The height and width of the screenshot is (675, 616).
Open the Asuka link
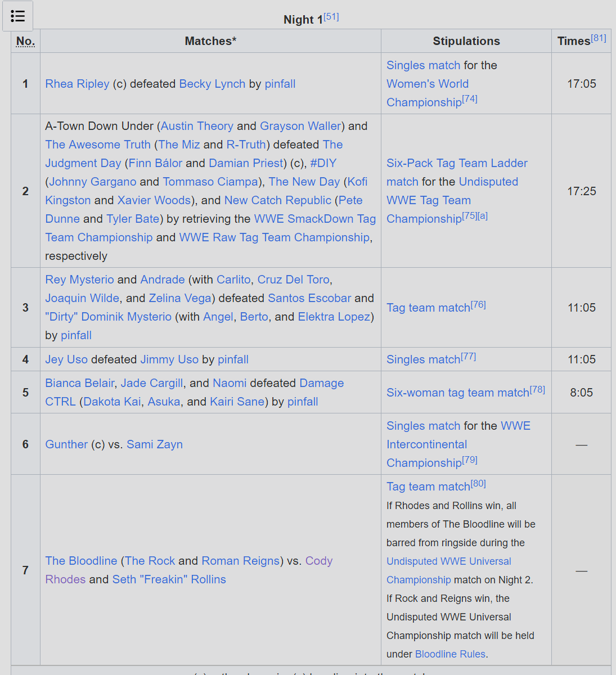pos(164,402)
